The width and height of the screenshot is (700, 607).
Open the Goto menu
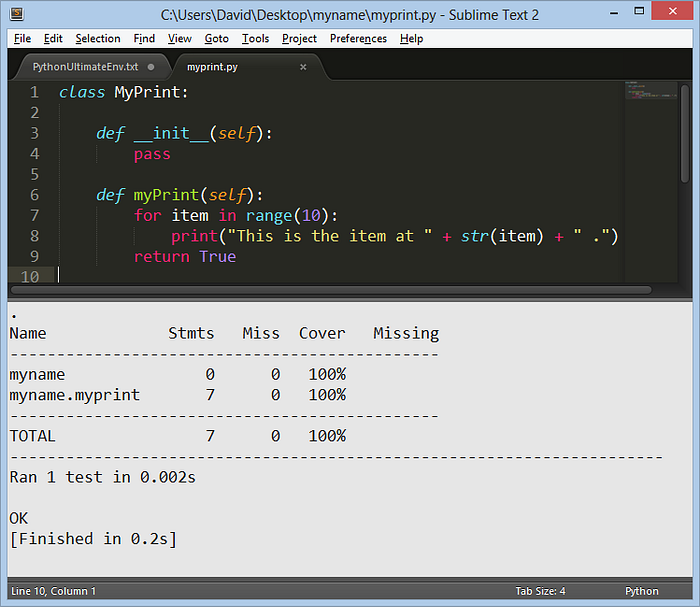point(217,39)
